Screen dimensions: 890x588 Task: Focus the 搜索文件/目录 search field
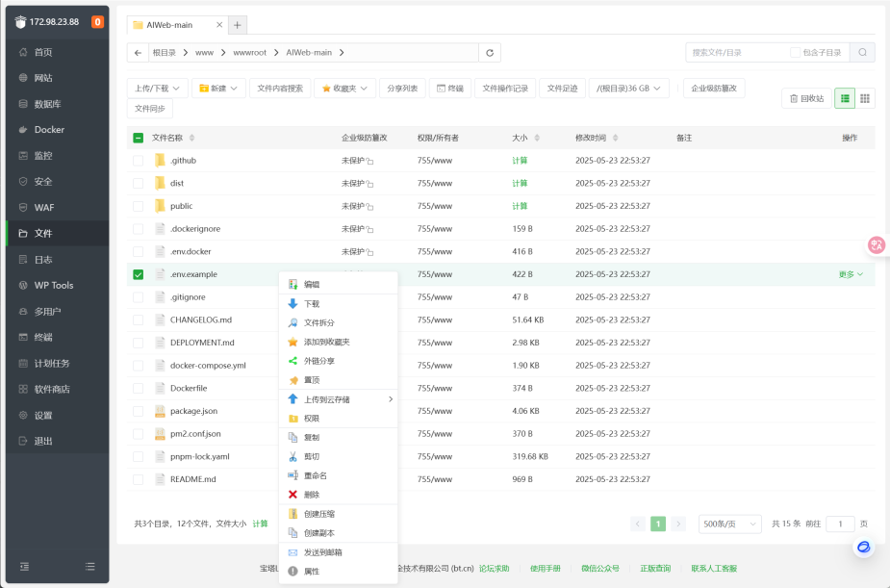(736, 53)
